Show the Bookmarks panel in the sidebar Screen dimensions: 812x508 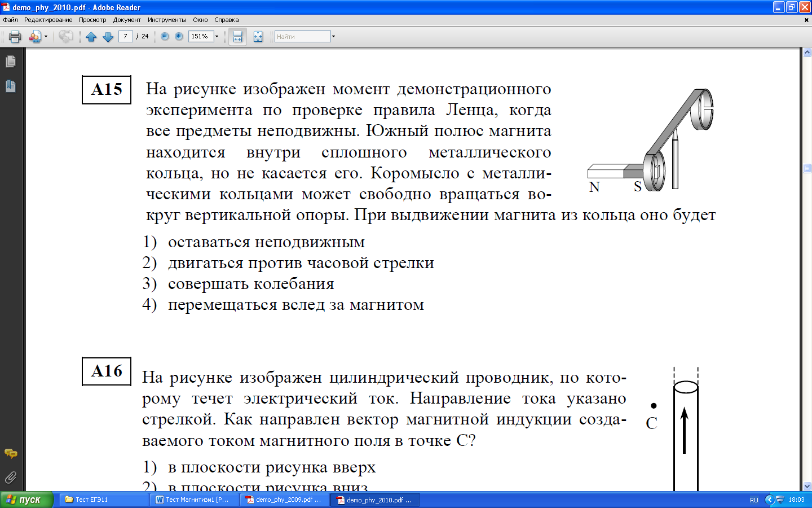click(x=11, y=86)
